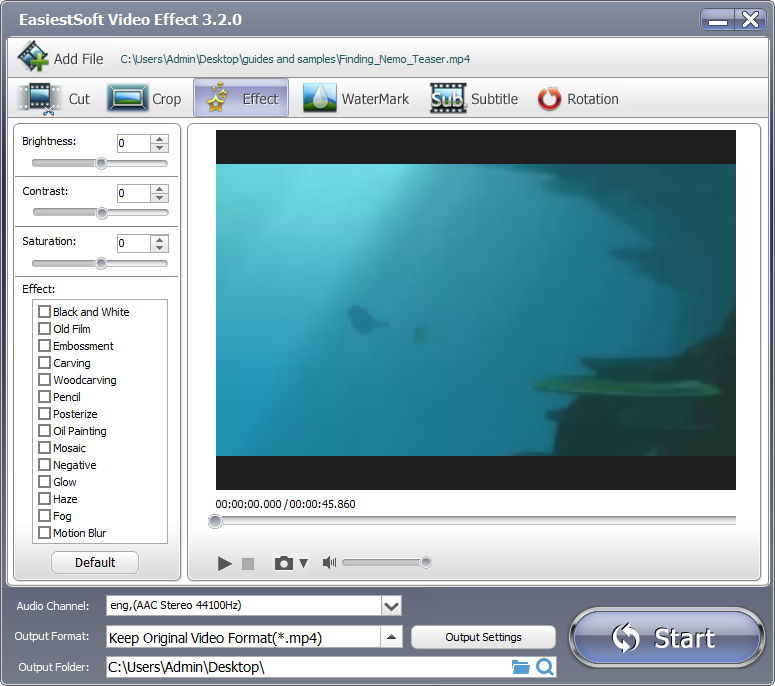Enable the Posterize effect
The width and height of the screenshot is (775, 686).
click(44, 414)
